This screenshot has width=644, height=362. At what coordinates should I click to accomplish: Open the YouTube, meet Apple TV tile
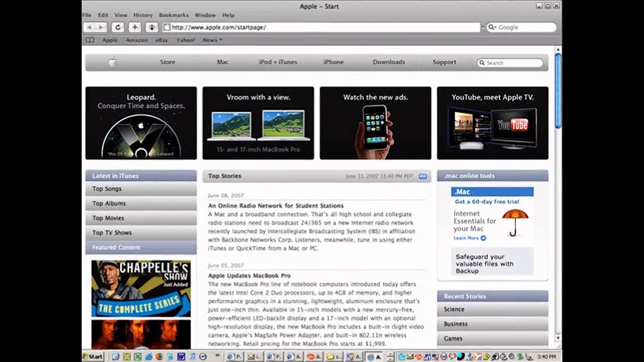click(493, 123)
